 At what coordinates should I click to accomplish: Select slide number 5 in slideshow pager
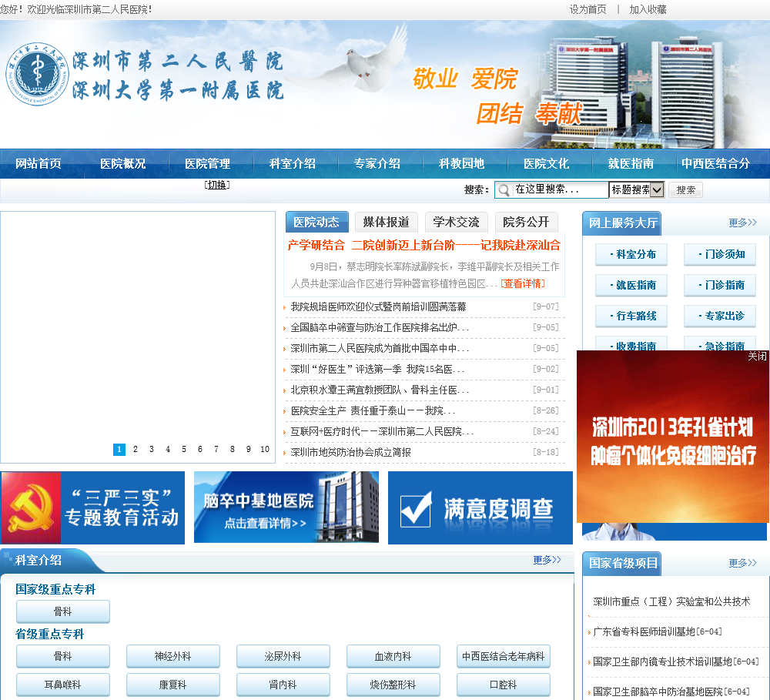tap(184, 450)
